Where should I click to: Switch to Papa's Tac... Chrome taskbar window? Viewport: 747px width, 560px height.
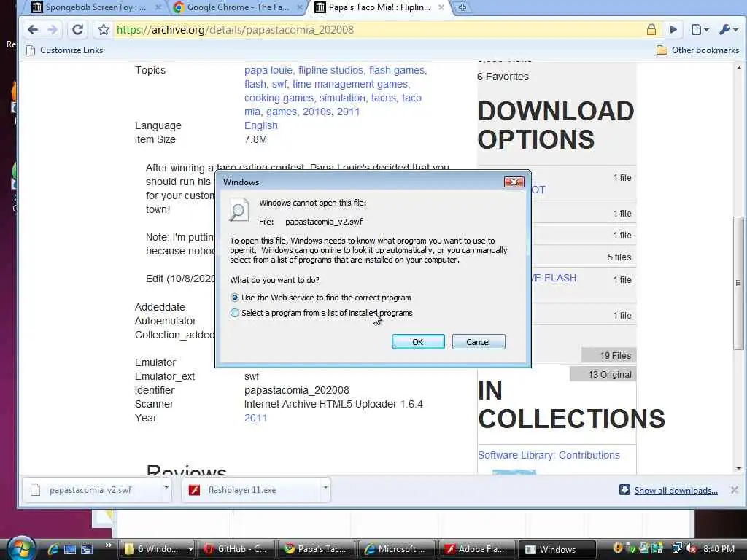click(317, 549)
